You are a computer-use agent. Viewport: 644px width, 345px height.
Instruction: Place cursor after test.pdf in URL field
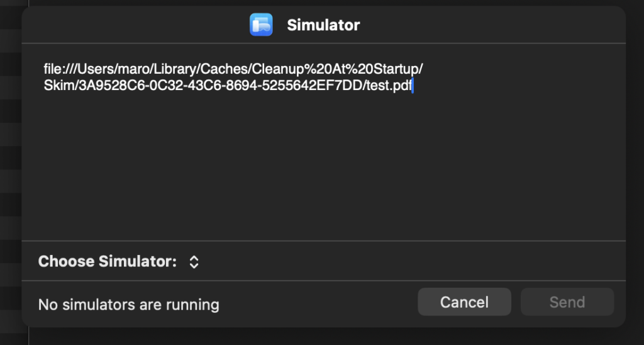click(x=411, y=86)
